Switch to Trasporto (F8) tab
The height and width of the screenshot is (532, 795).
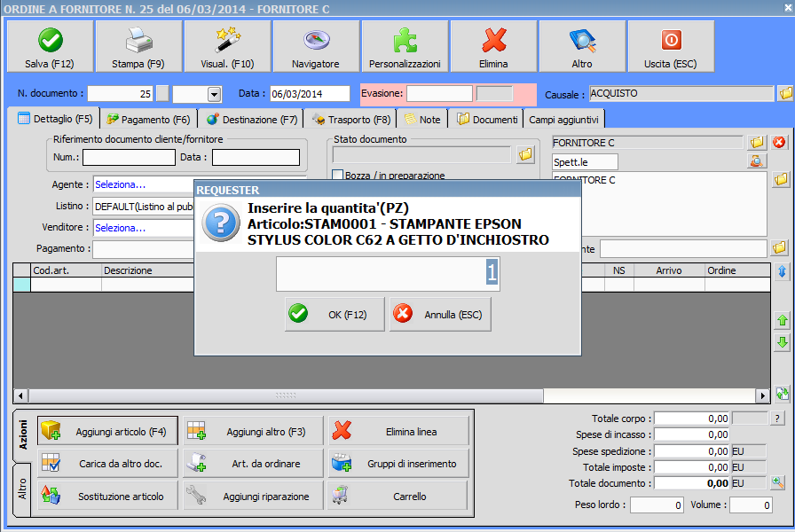(351, 120)
